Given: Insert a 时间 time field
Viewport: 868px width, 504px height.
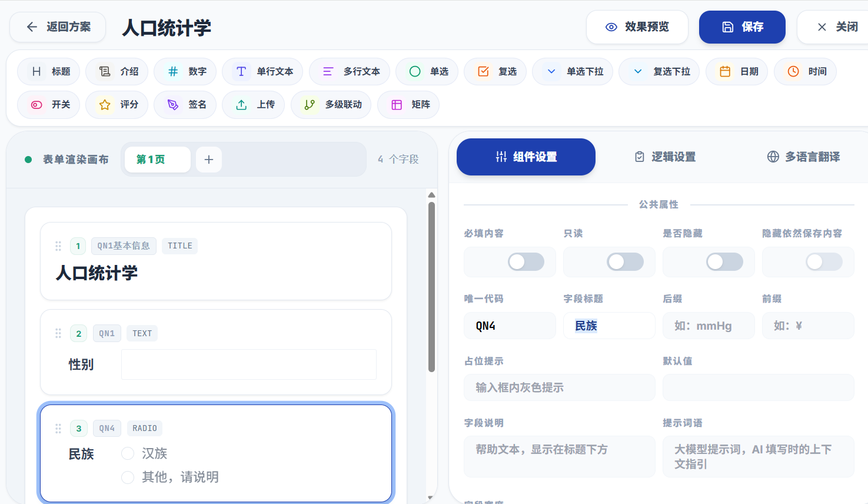Looking at the screenshot, I should (806, 72).
